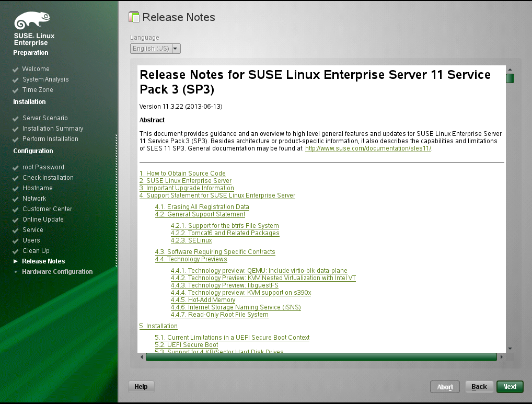Open the suse.com documentation sles11 link

368,148
